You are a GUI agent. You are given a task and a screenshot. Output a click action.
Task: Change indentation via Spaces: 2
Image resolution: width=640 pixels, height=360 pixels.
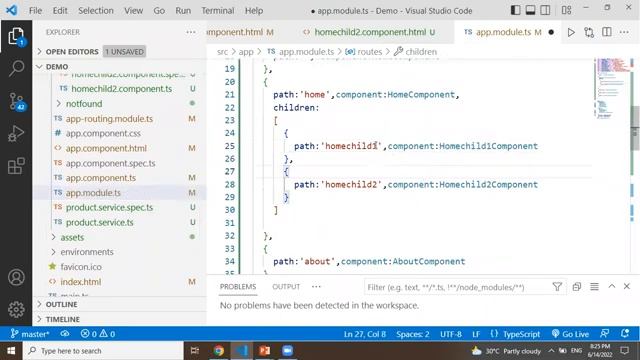coord(413,334)
